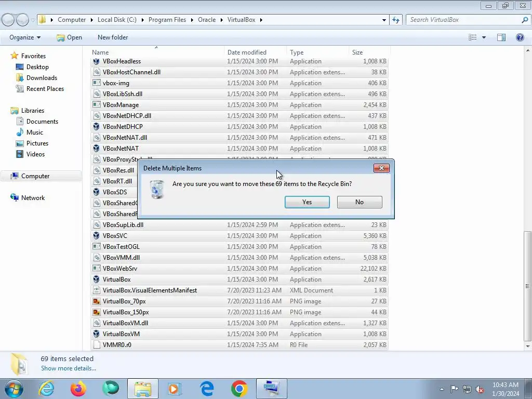Open address bar history dropdown

(384, 20)
